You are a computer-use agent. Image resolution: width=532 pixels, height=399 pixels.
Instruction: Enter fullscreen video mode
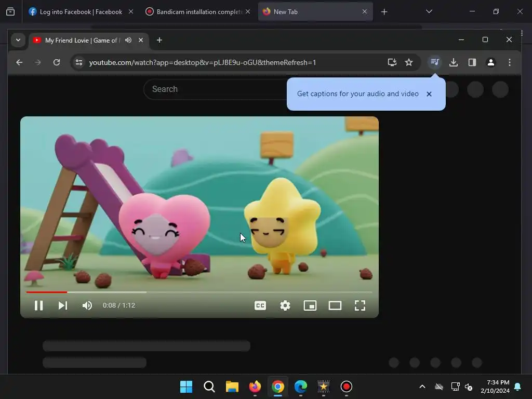[360, 305]
